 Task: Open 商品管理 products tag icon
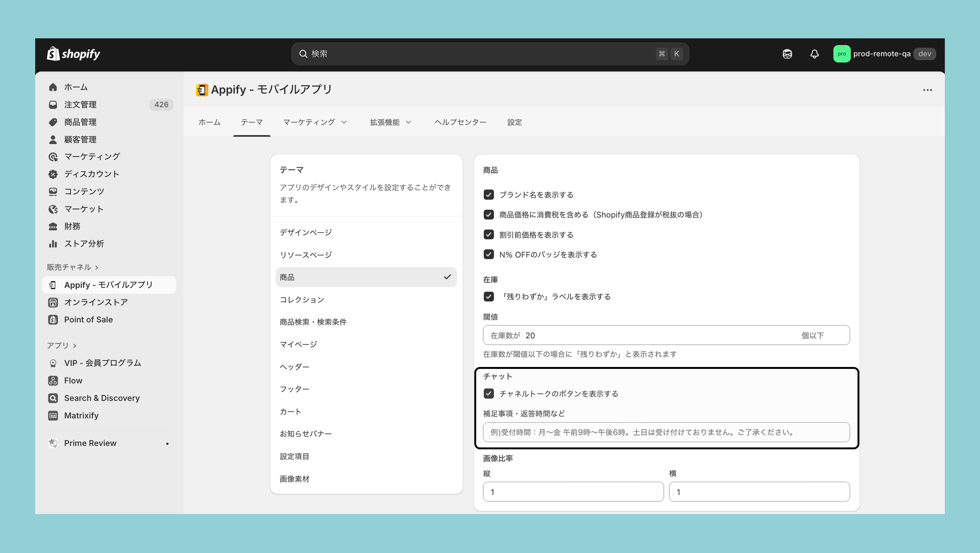pos(53,122)
